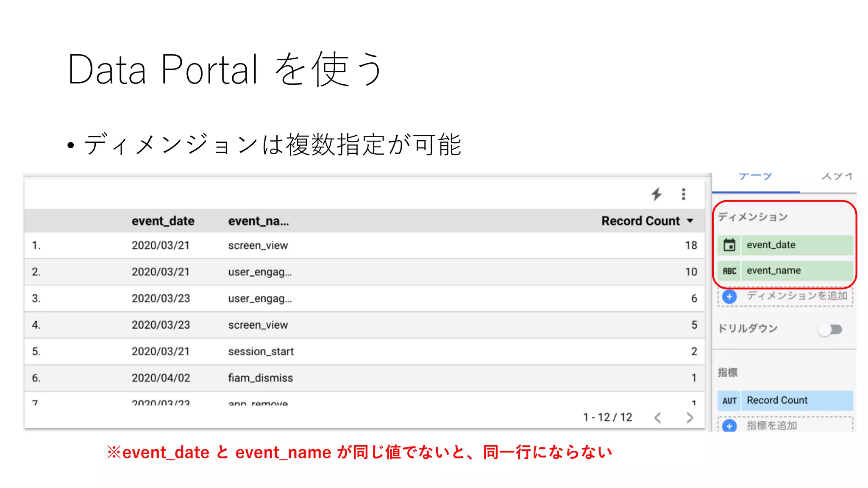This screenshot has height=488, width=868.
Task: Click the lightning bolt icon above the table
Action: point(657,194)
